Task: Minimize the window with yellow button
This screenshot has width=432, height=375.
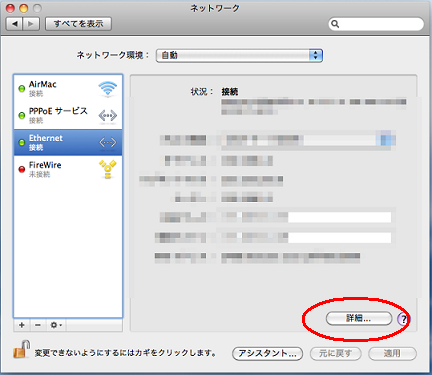Action: pos(24,8)
